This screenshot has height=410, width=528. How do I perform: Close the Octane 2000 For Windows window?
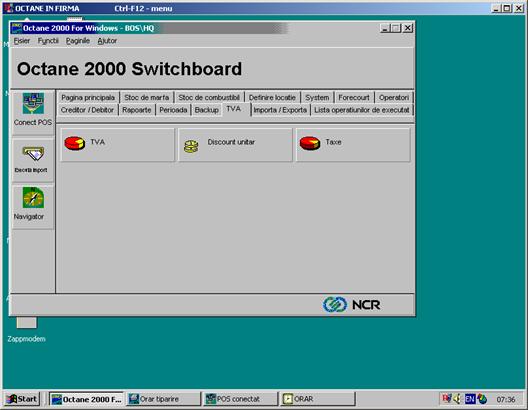coord(408,28)
